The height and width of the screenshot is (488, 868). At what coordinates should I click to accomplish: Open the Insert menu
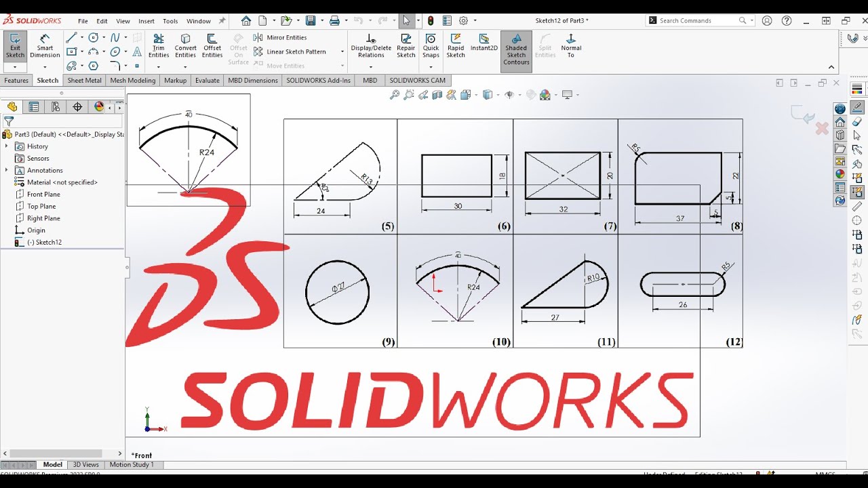[x=146, y=21]
